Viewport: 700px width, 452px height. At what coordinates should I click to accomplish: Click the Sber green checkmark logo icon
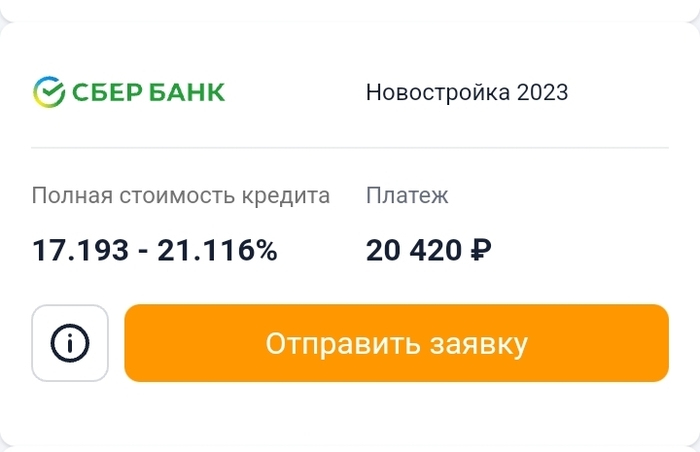pyautogui.click(x=48, y=93)
